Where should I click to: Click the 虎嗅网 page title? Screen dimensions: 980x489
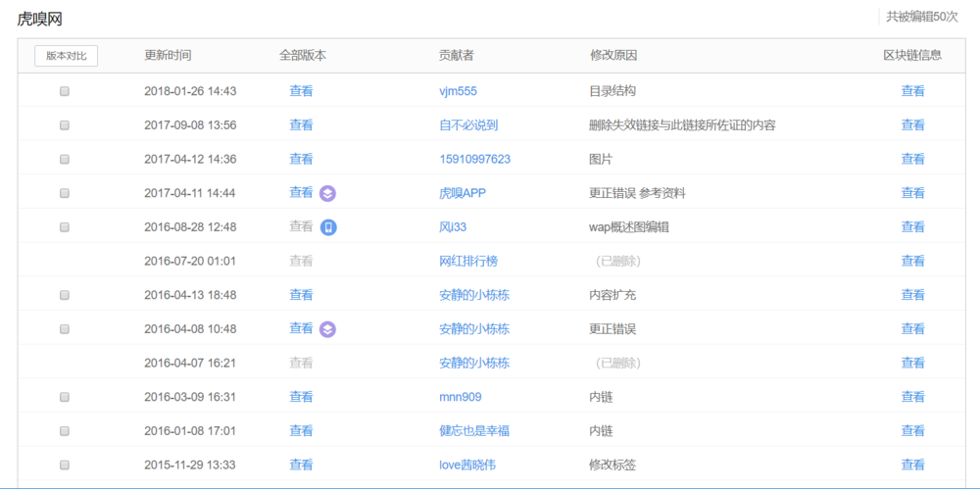click(x=39, y=20)
